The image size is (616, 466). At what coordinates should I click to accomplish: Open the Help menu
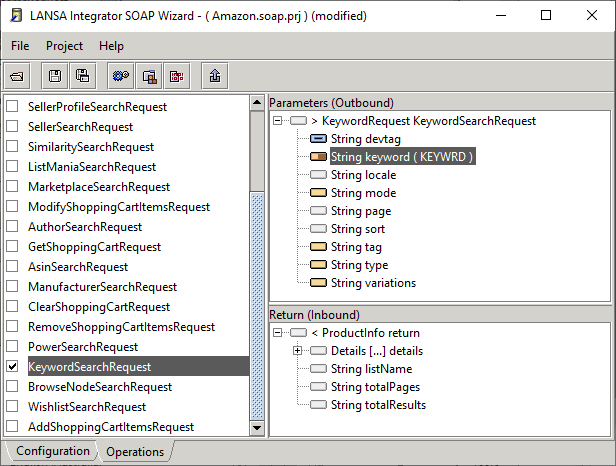(x=111, y=46)
